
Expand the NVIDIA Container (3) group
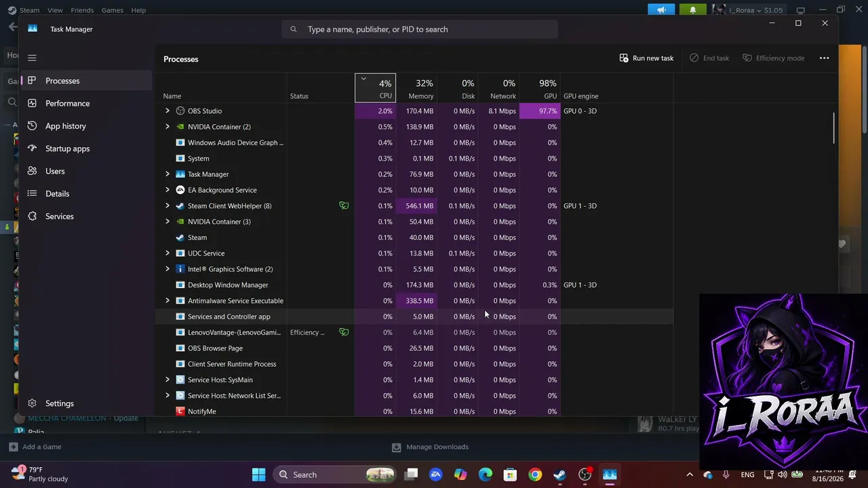[x=167, y=222]
